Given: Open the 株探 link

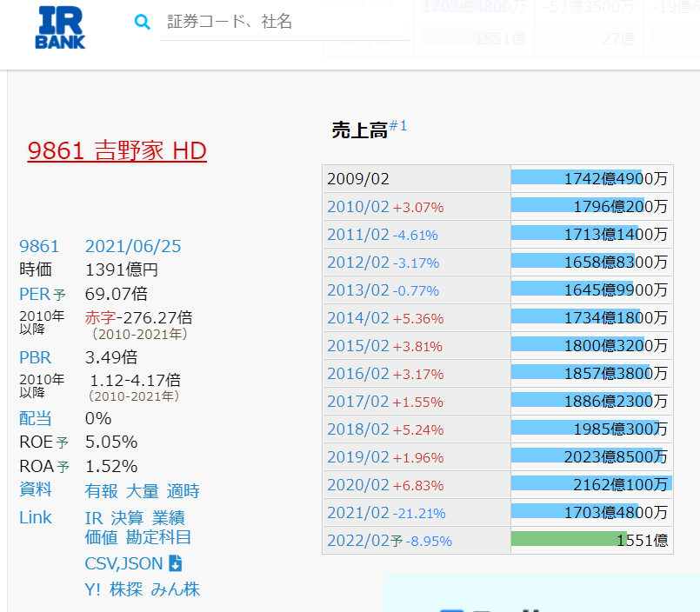Looking at the screenshot, I should pos(126,589).
